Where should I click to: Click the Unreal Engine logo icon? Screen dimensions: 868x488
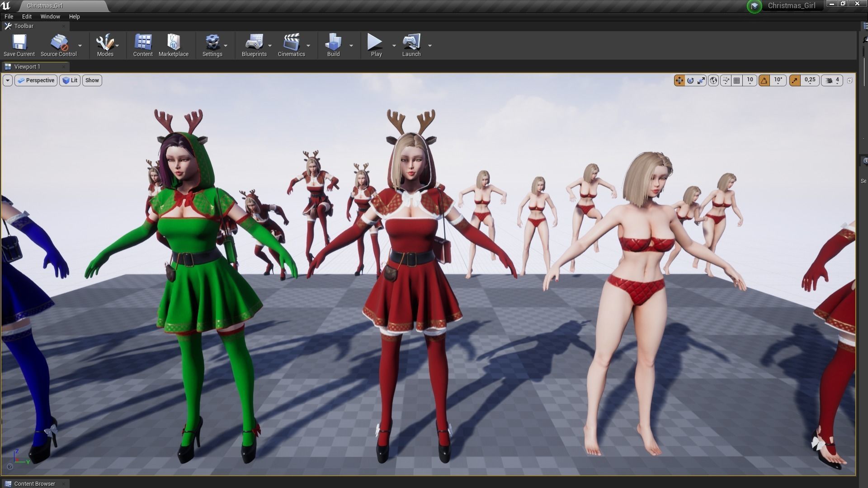(6, 5)
